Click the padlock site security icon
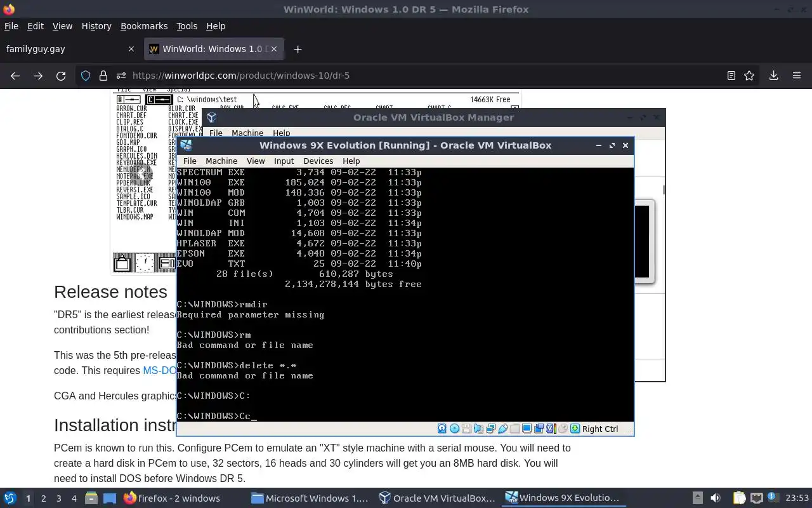Viewport: 812px width, 508px height. coord(103,76)
